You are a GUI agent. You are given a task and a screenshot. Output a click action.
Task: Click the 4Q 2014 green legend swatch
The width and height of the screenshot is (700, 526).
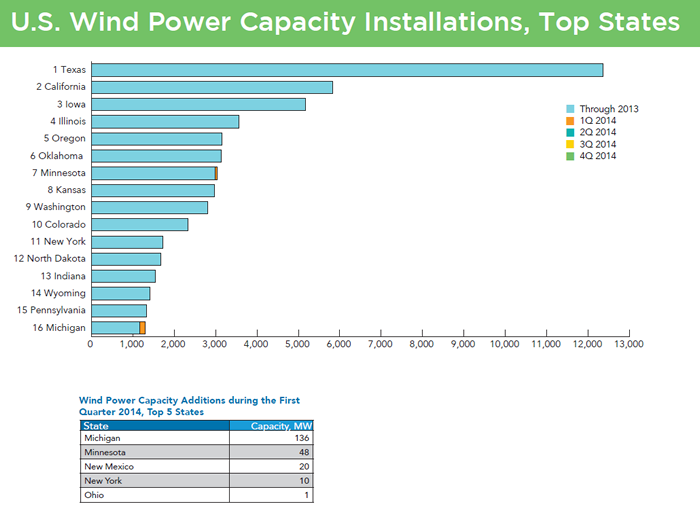570,156
